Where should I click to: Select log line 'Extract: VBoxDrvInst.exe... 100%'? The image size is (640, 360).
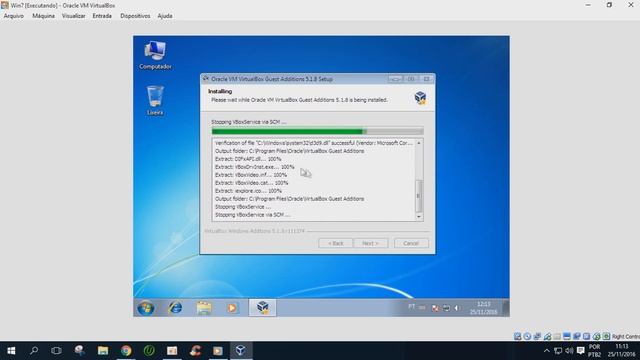(x=254, y=167)
